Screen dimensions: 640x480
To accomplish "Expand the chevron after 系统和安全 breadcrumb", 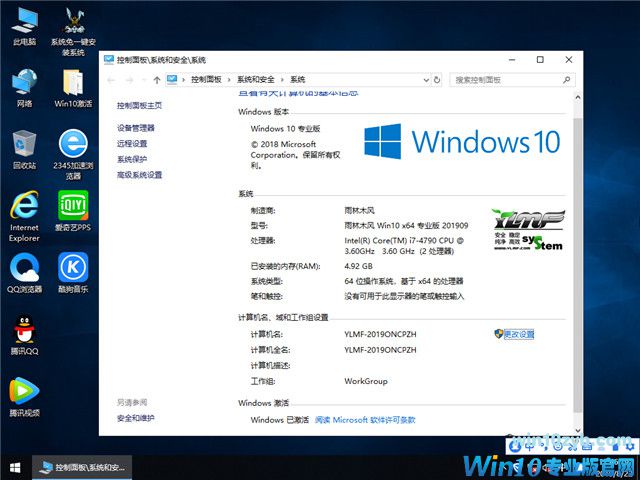I will 282,80.
